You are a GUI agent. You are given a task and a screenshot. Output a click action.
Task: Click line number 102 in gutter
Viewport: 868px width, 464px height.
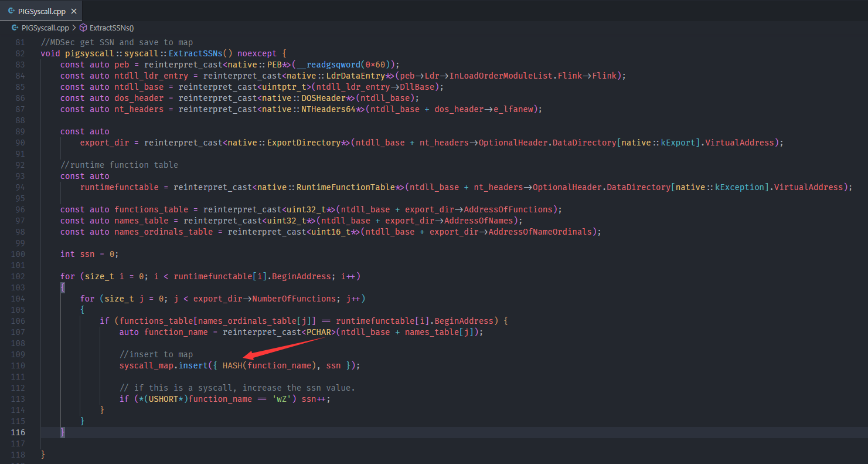(18, 276)
